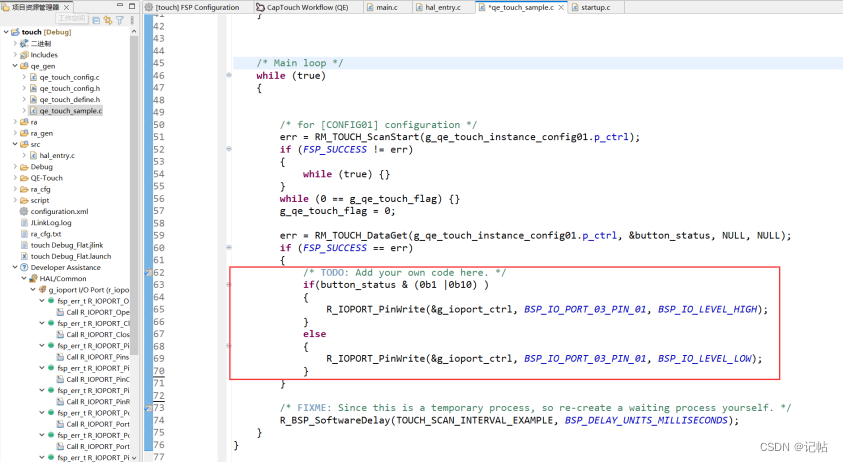Click the hal_entry.c tree file icon
Viewport: 843px width, 462px height.
pyautogui.click(x=33, y=155)
